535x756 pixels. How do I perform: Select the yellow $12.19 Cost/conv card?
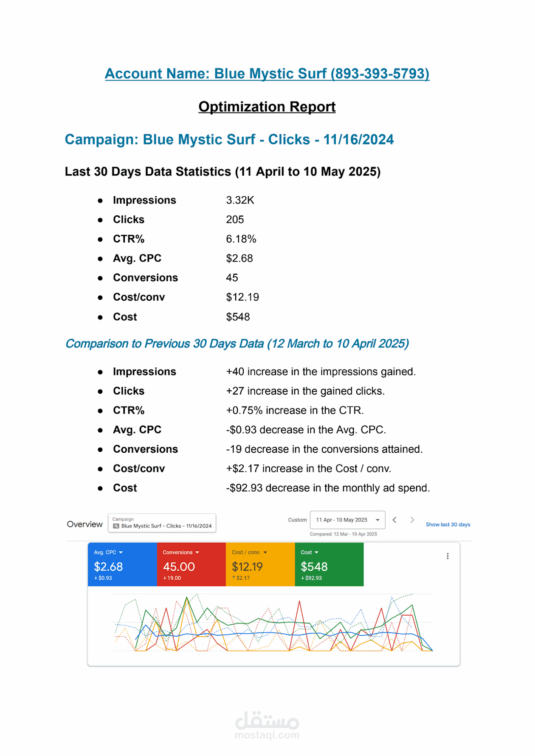point(260,564)
